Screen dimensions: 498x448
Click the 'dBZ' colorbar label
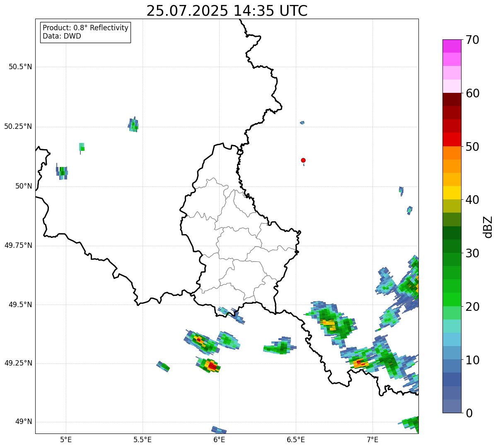488,227
